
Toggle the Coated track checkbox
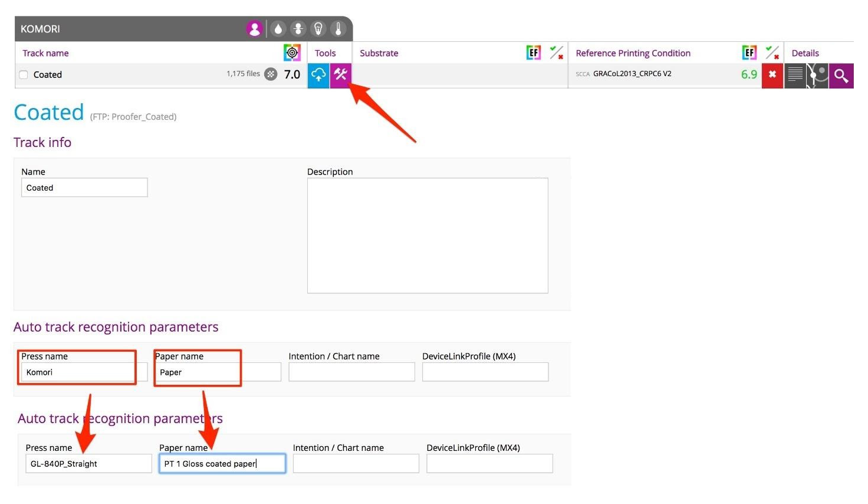(x=24, y=75)
